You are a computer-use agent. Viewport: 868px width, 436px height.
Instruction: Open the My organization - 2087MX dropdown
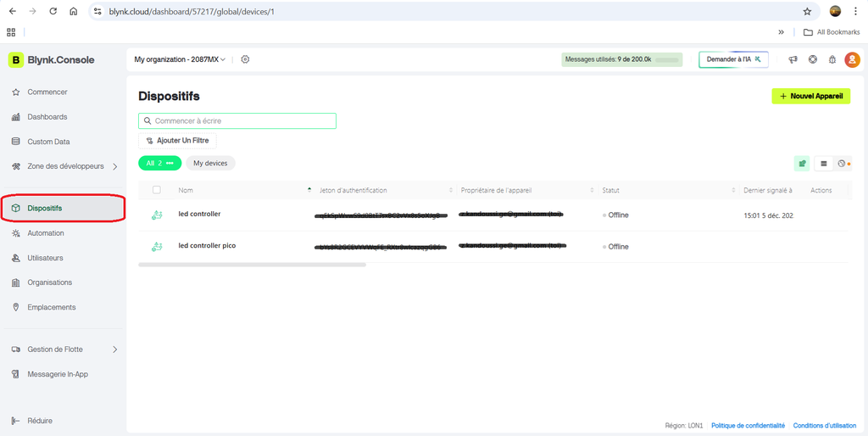tap(180, 59)
